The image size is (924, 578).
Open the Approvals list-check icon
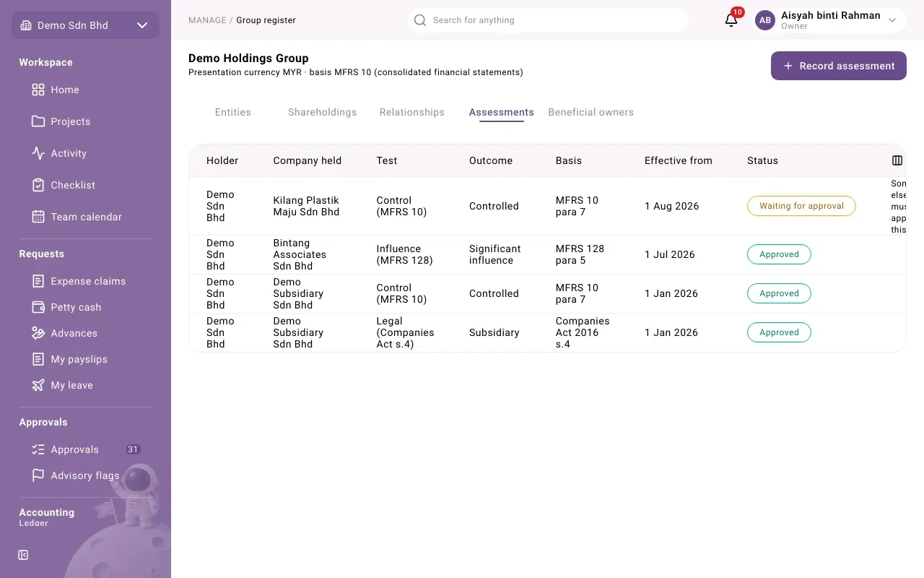coord(38,449)
